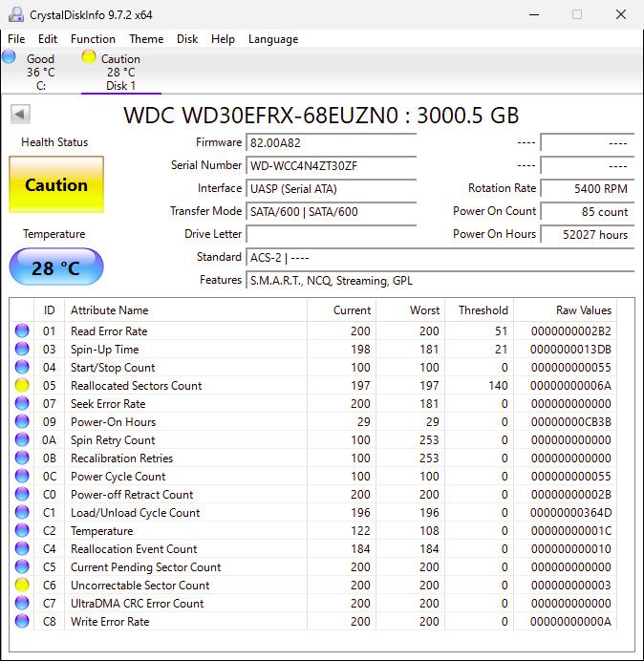Screen dimensions: 644x661
Task: Click raw value 00000000364D
Action: (570, 513)
